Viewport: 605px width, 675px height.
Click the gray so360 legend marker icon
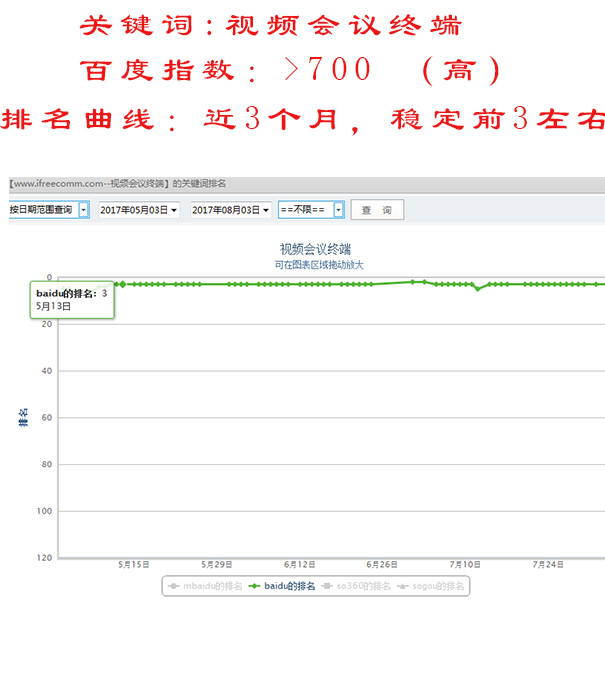(327, 586)
